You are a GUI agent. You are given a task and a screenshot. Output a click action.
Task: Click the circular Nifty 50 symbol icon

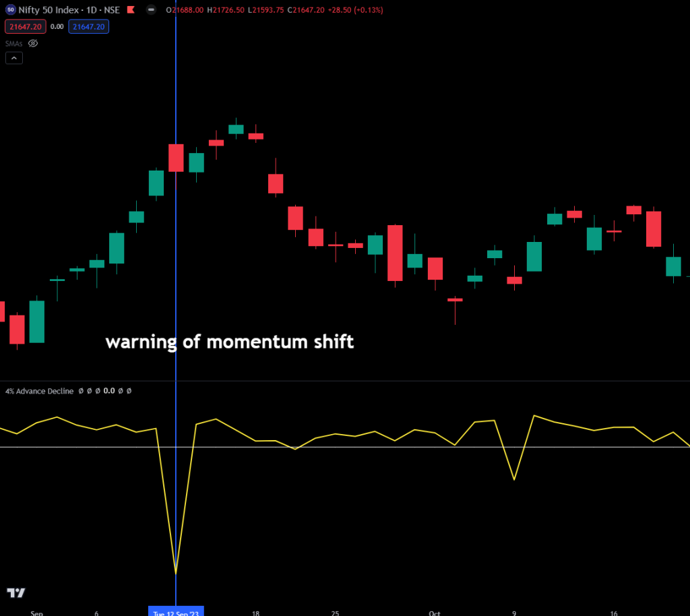pyautogui.click(x=11, y=9)
